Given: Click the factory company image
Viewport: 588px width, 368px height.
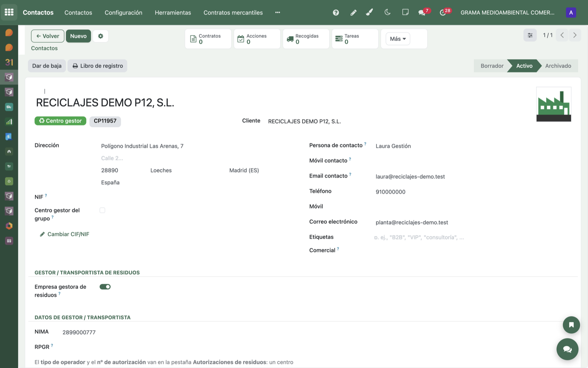Looking at the screenshot, I should (553, 104).
